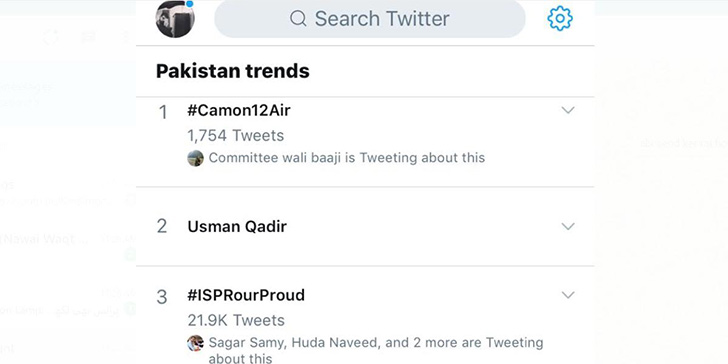Select trend rank number 3

tap(162, 297)
